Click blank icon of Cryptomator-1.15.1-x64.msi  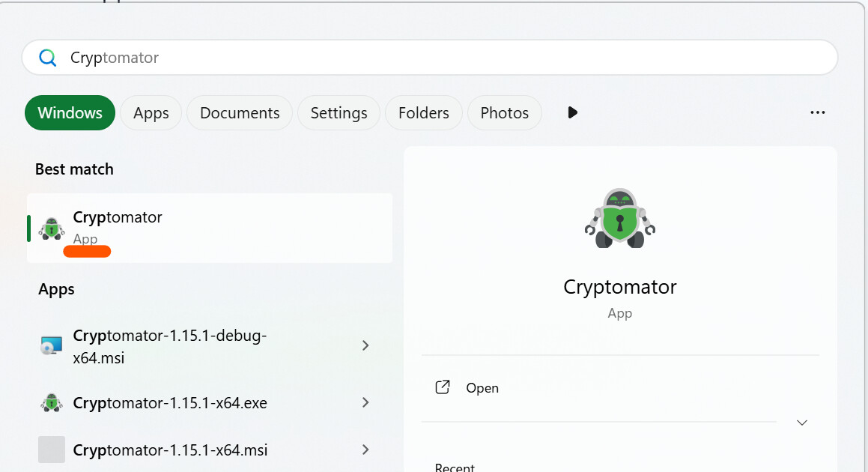[52, 450]
